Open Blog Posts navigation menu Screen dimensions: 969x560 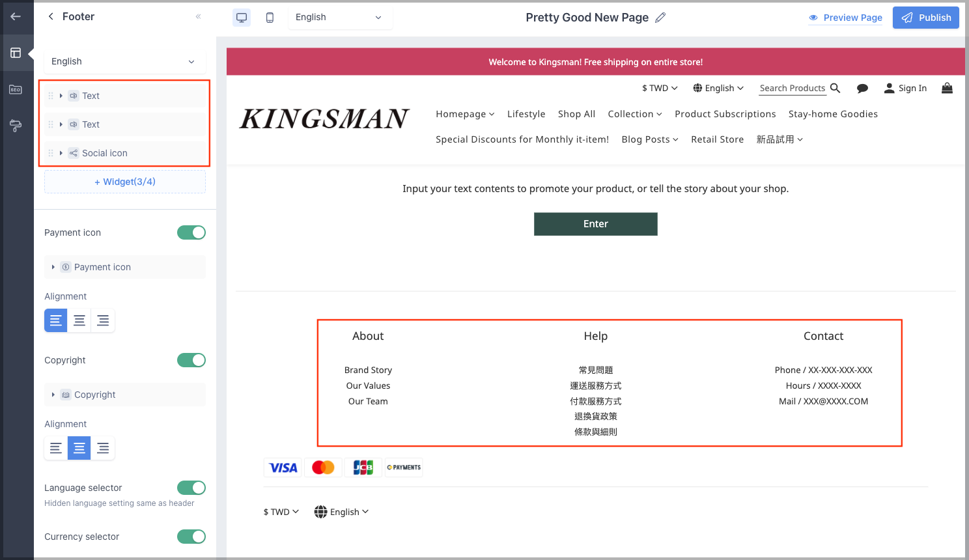tap(650, 139)
